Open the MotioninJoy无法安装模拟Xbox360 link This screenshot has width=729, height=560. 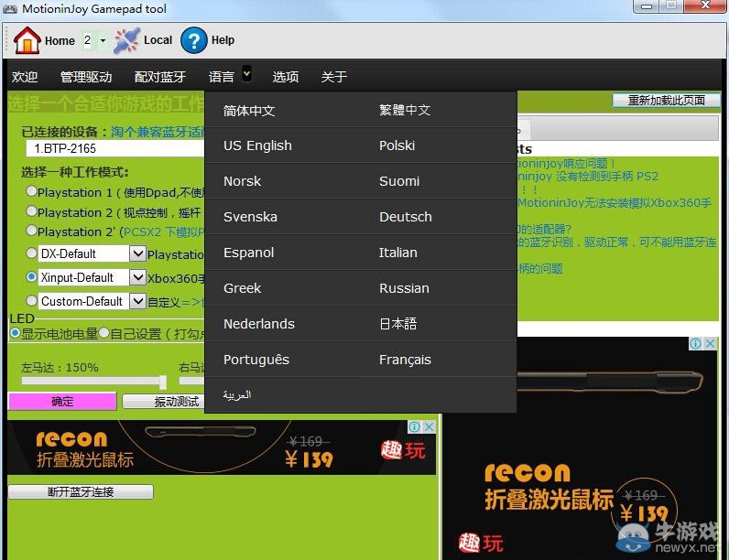(x=615, y=203)
